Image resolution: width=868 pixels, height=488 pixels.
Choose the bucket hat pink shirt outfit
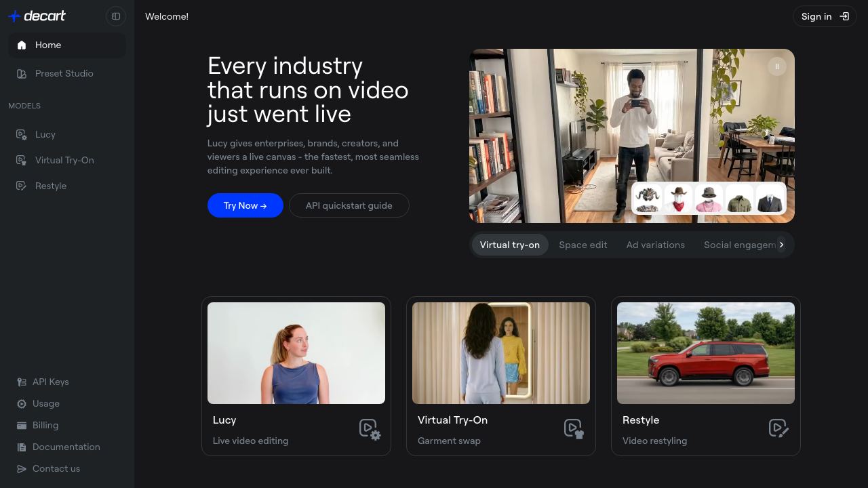pos(709,199)
